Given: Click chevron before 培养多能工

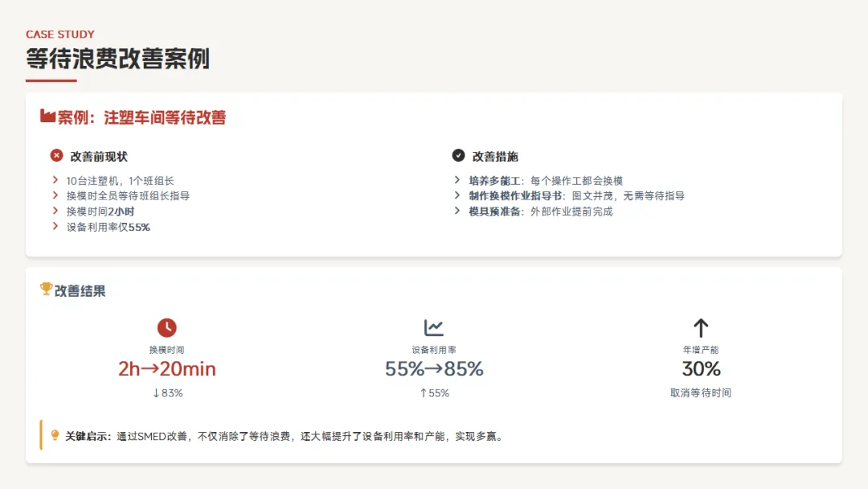Looking at the screenshot, I should point(457,180).
